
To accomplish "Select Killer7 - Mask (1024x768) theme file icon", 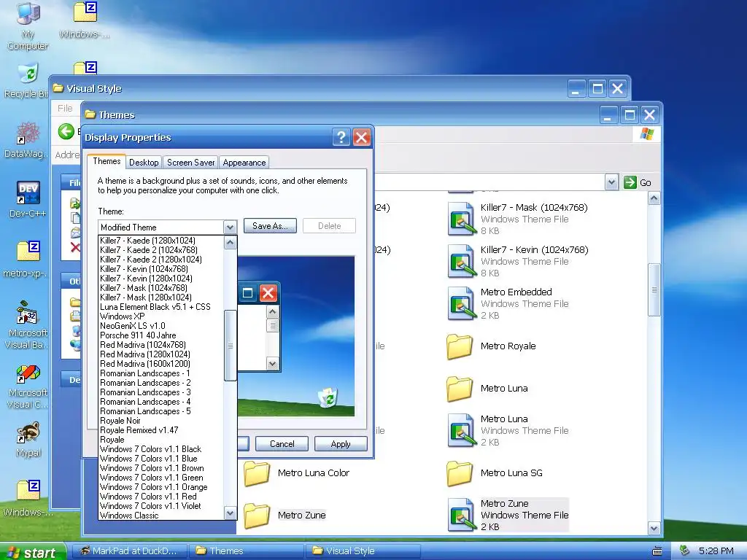I will [462, 219].
